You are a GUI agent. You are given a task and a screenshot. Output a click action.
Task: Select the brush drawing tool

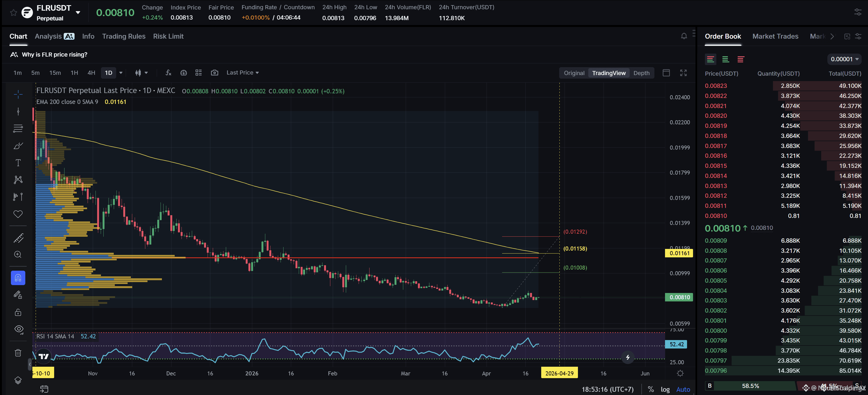click(18, 146)
